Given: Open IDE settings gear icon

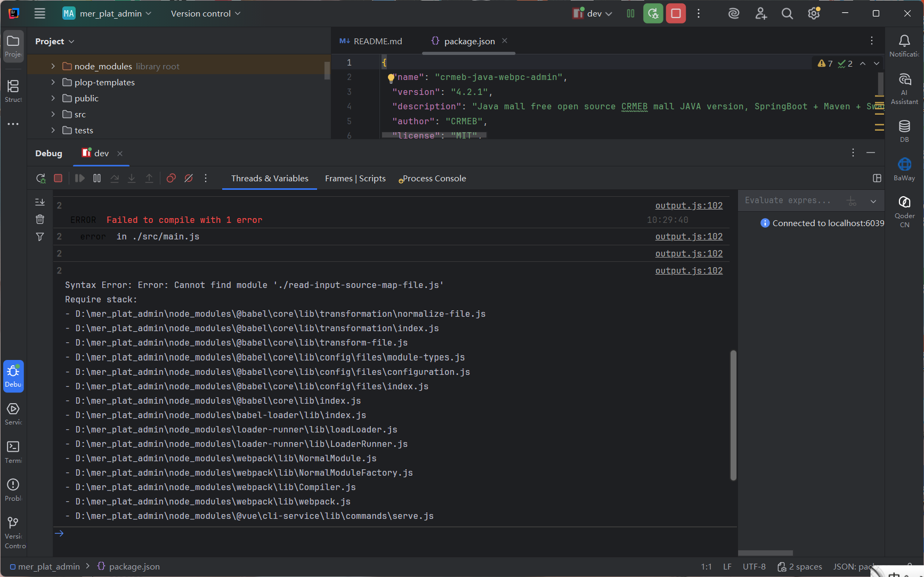Looking at the screenshot, I should [814, 14].
